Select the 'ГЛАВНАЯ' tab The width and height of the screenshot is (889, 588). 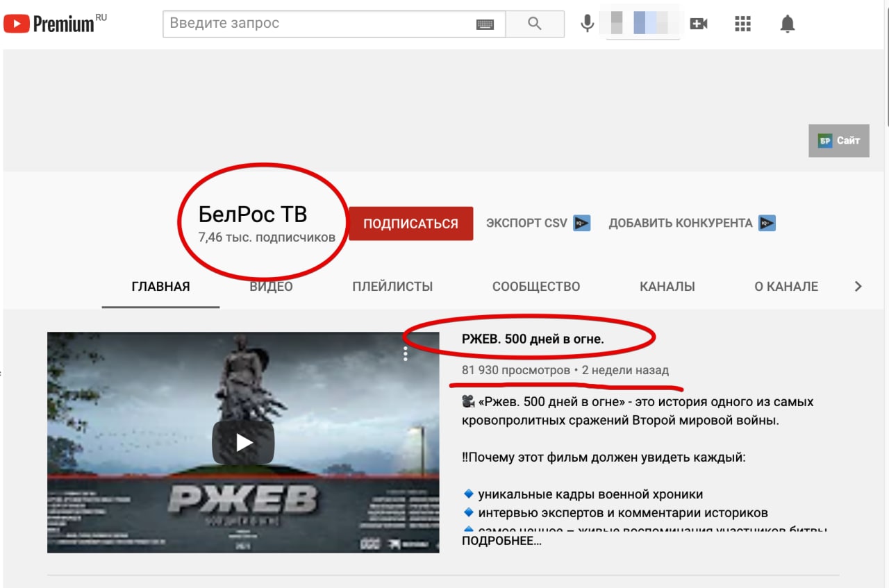point(160,287)
